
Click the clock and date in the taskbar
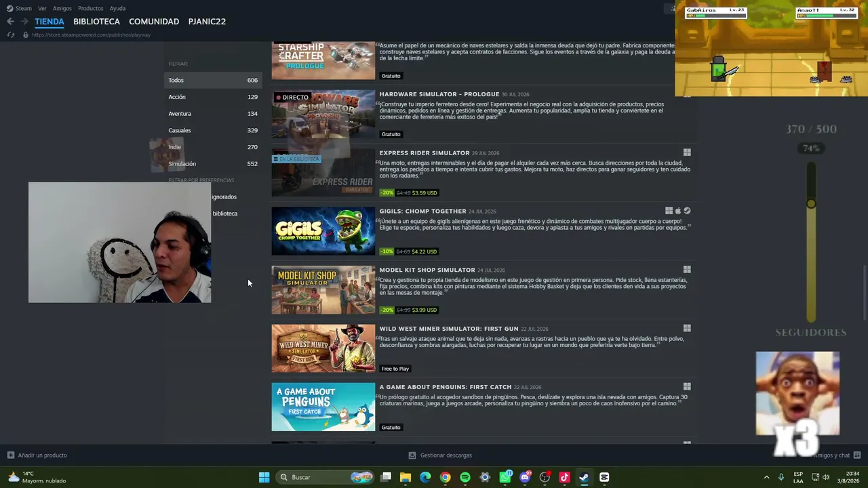[848, 477]
